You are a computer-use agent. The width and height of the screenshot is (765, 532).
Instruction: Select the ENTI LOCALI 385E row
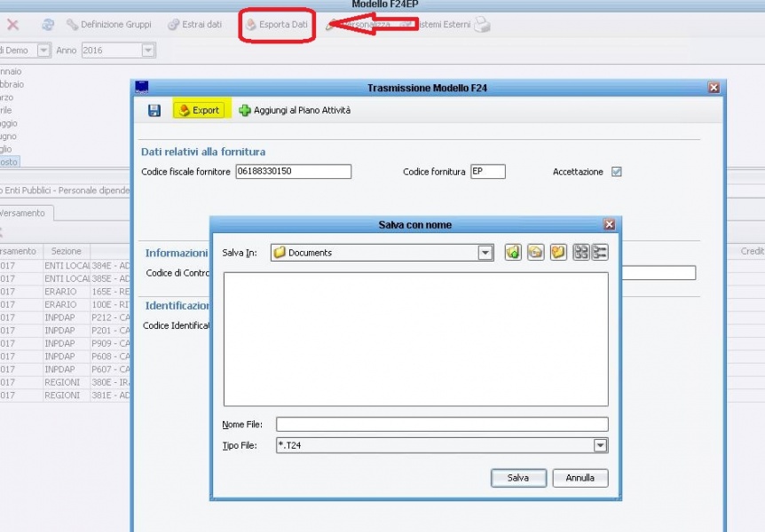pyautogui.click(x=66, y=278)
